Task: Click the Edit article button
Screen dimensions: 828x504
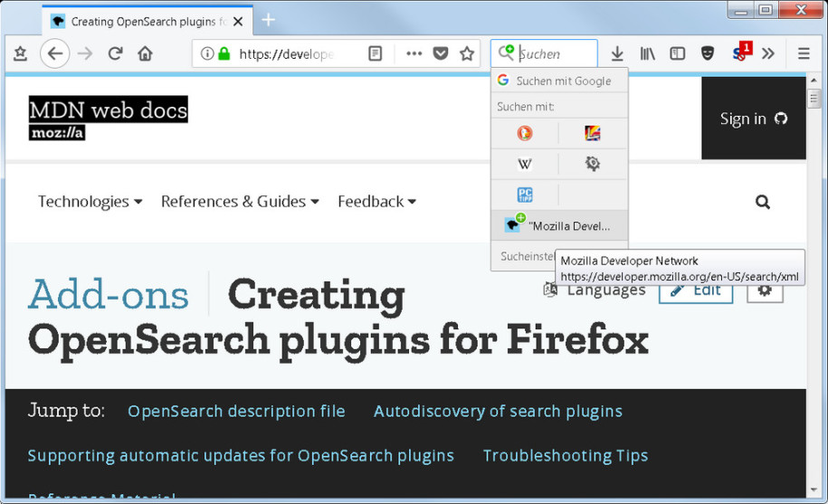Action: tap(696, 291)
